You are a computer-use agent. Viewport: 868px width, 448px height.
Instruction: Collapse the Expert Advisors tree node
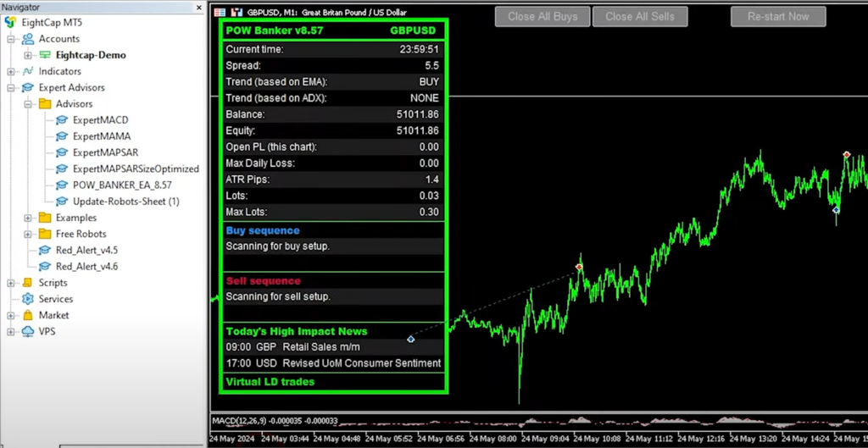[x=11, y=88]
